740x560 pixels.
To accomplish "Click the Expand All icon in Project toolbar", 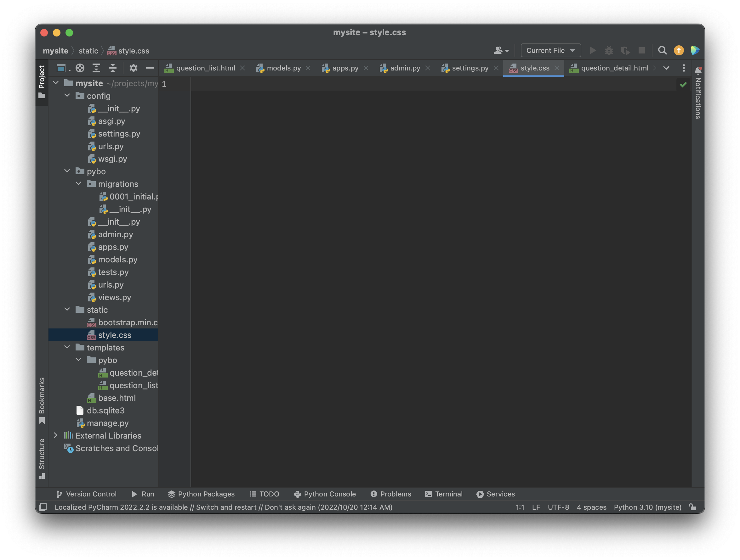I will [96, 68].
